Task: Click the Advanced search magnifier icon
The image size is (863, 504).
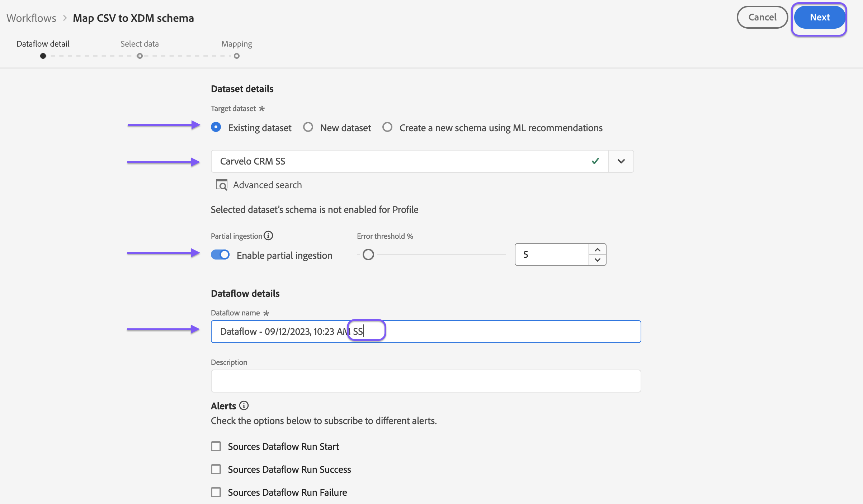Action: pos(221,185)
